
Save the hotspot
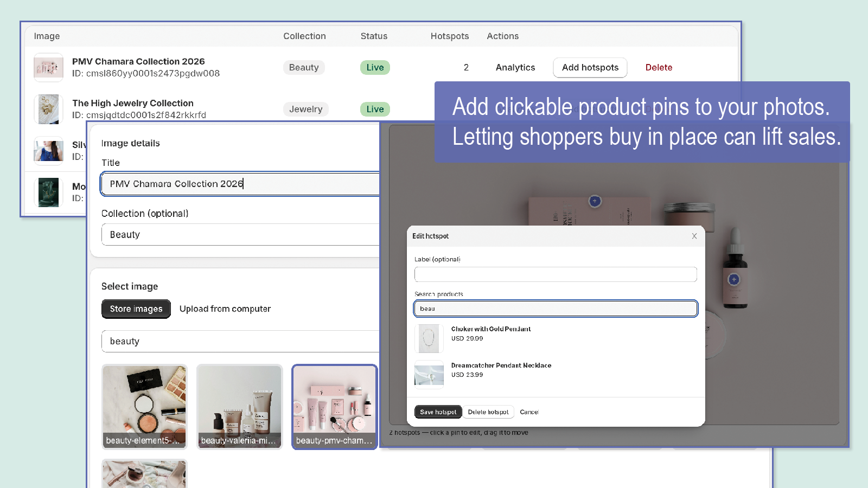tap(438, 412)
